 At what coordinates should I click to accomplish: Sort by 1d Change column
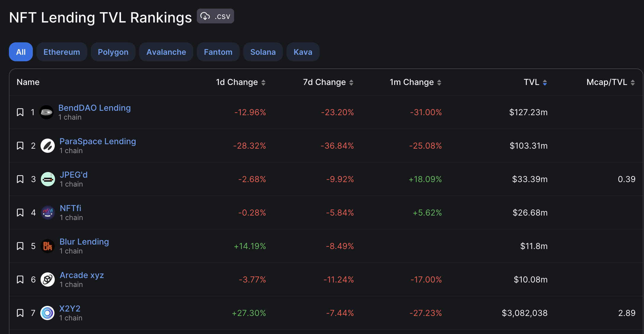241,82
